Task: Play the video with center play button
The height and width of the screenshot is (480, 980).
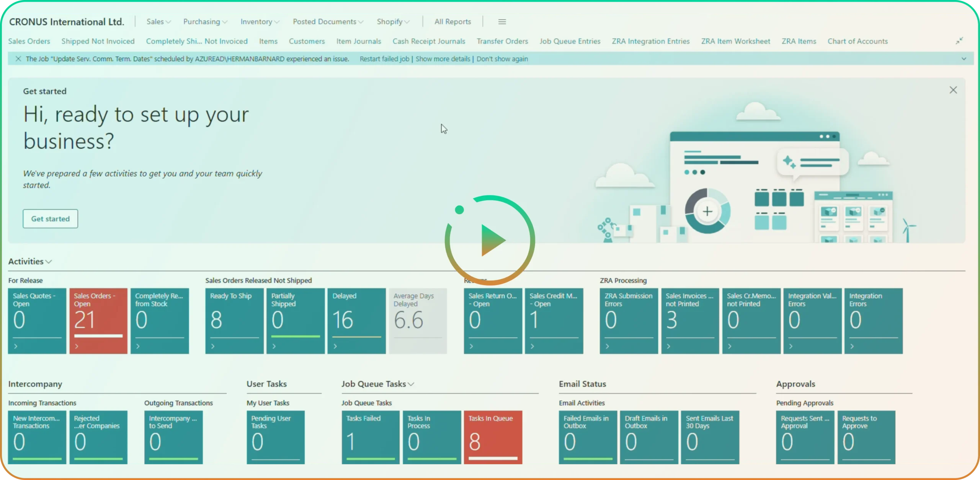Action: [490, 240]
